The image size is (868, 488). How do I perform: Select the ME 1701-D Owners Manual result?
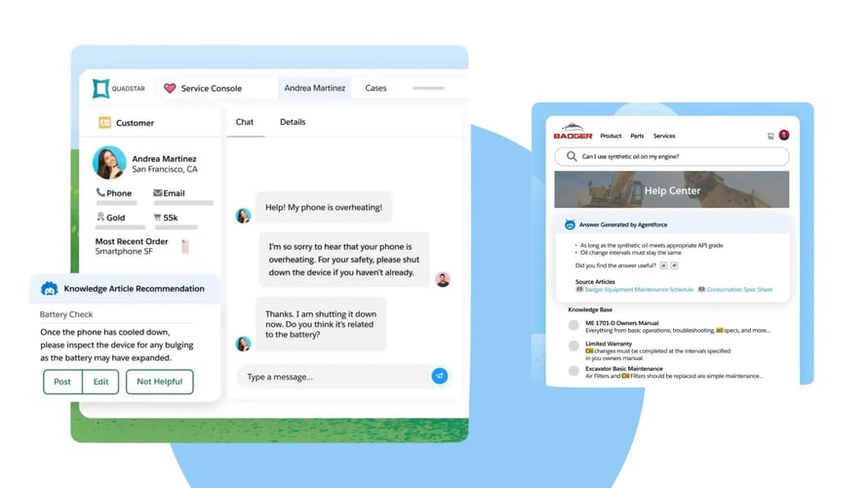tap(621, 323)
